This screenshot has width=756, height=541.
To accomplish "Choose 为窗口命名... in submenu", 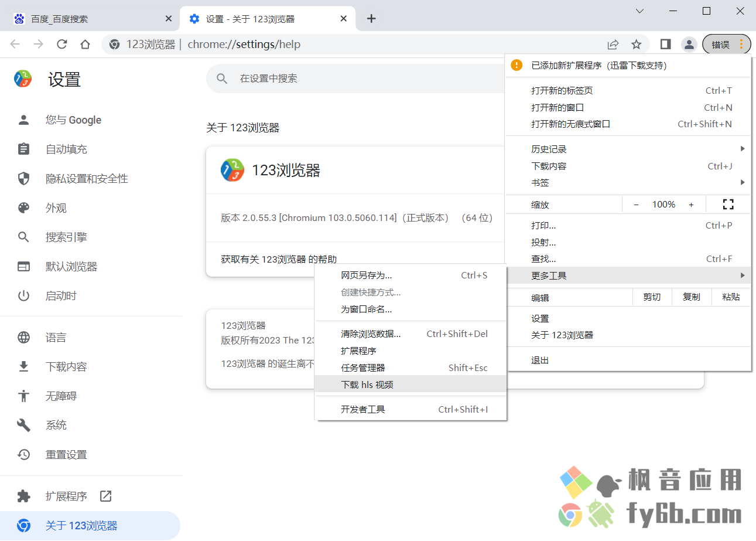I will click(411, 309).
